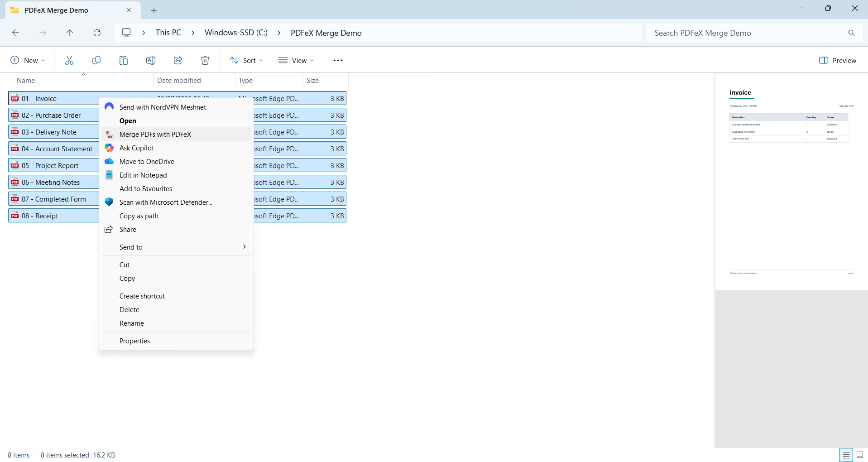Sort by the Type column header
Screen dimensions: 868x462
[245, 80]
